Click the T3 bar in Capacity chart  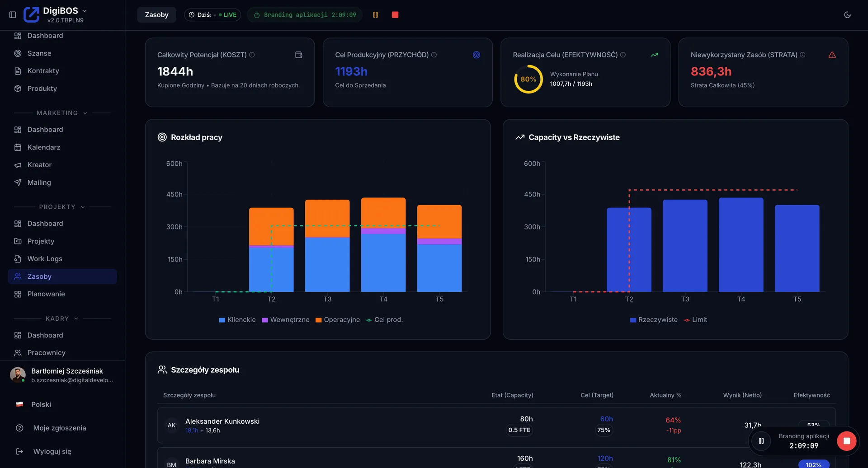(685, 246)
